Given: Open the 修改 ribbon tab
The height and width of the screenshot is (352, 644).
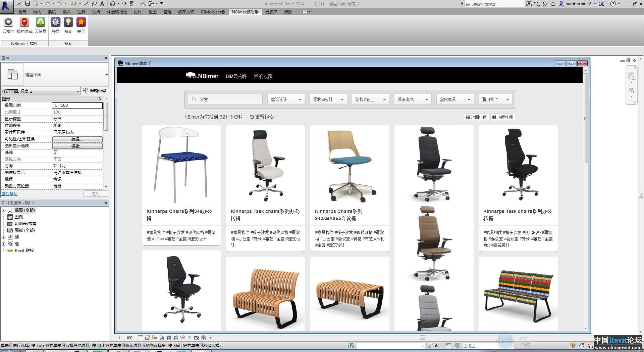Looking at the screenshot, I should tap(288, 12).
